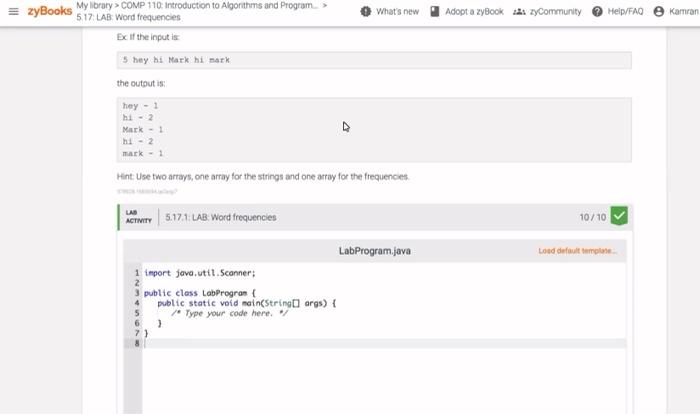
Task: Click 'Ex: If the input is:' text
Action: pos(148,37)
